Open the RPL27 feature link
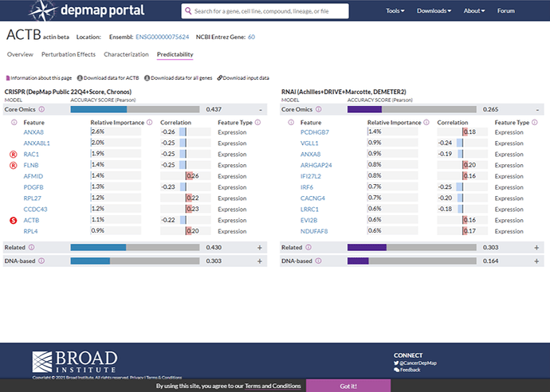The image size is (550, 392). (x=32, y=198)
